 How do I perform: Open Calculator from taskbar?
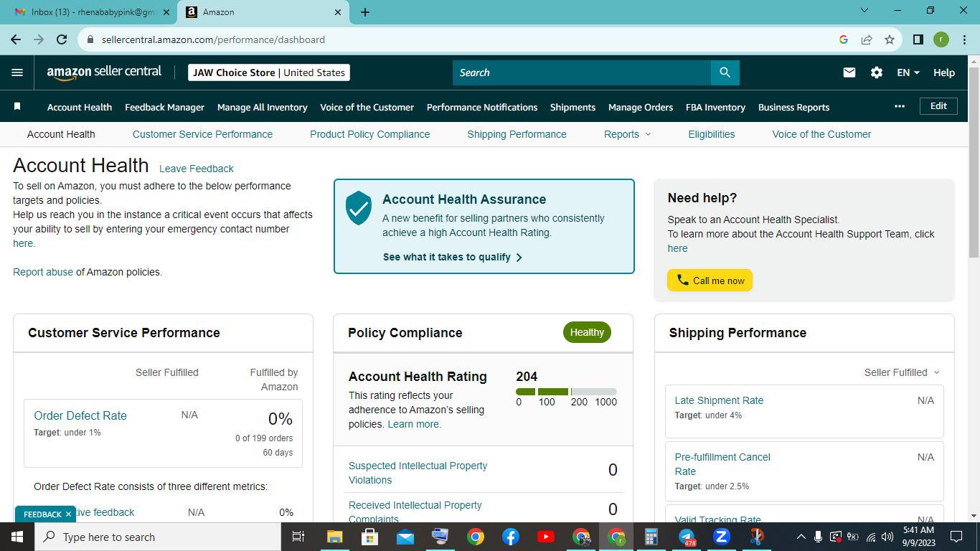651,537
